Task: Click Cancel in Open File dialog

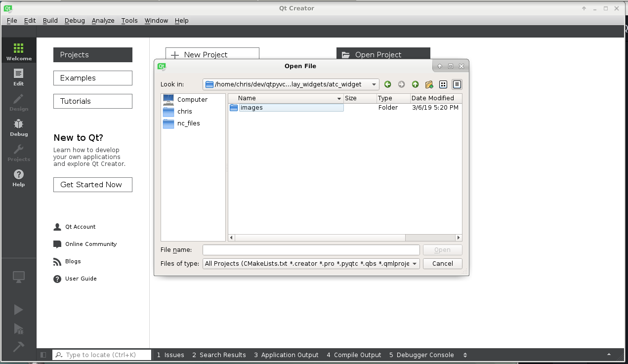Action: click(443, 264)
